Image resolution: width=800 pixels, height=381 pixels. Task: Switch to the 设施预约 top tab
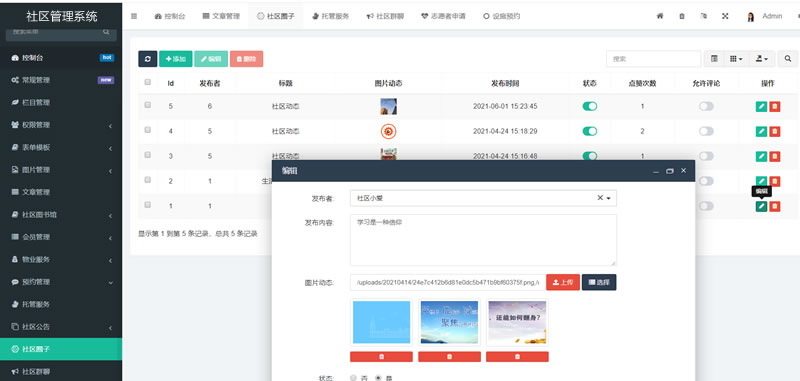(502, 16)
